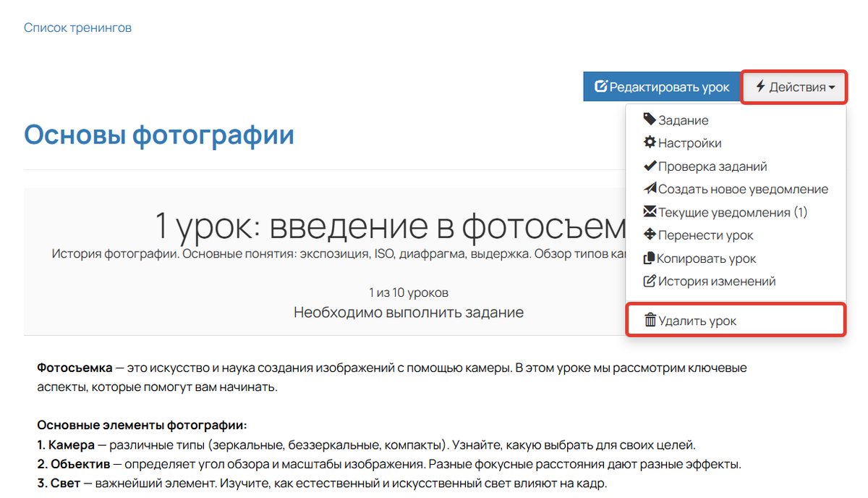The image size is (868, 498).
Task: Open the Действия dropdown menu
Action: click(x=793, y=86)
